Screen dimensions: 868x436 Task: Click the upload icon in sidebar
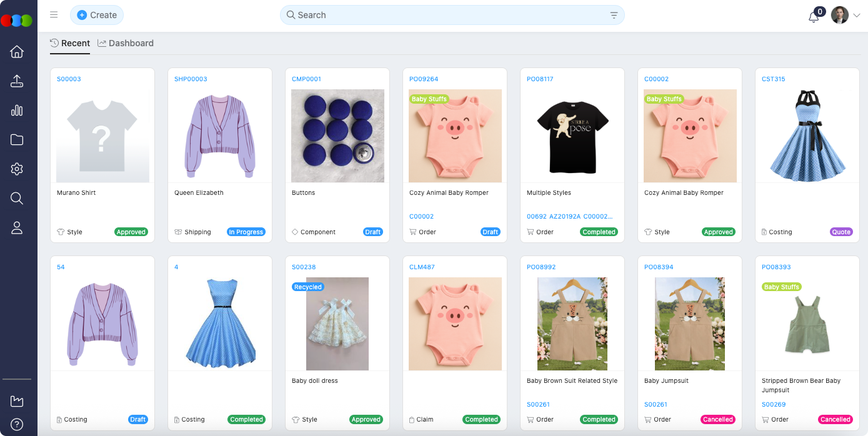pos(17,81)
